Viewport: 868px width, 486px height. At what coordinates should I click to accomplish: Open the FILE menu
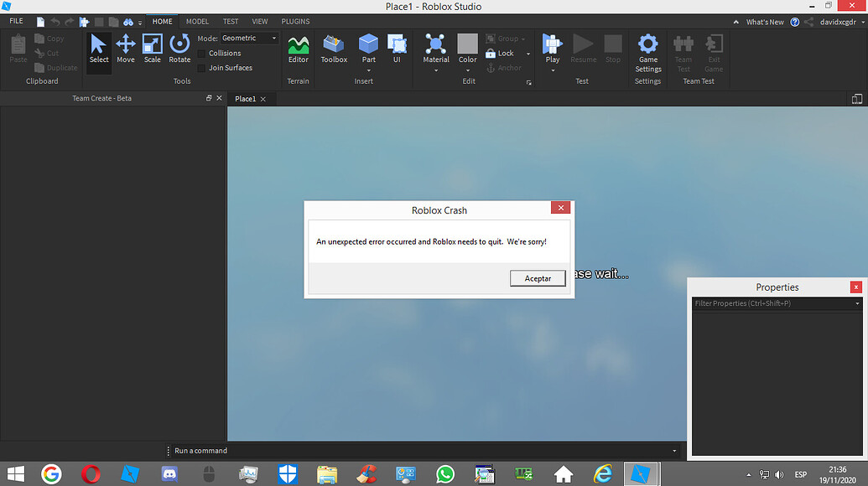click(x=16, y=21)
